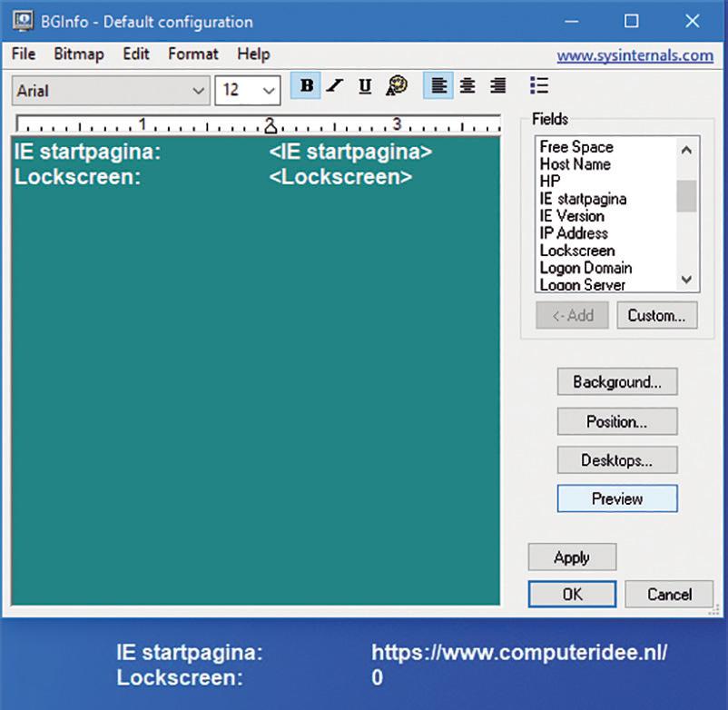Select Lockscreen in Fields list
This screenshot has width=728, height=710.
[x=577, y=251]
